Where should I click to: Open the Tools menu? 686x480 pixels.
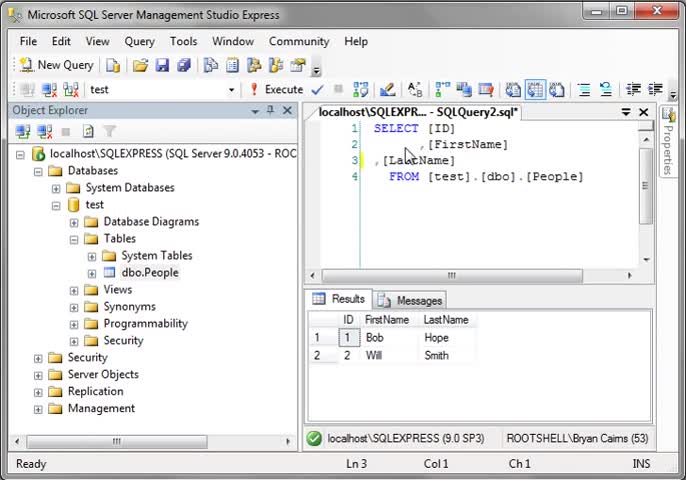183,41
